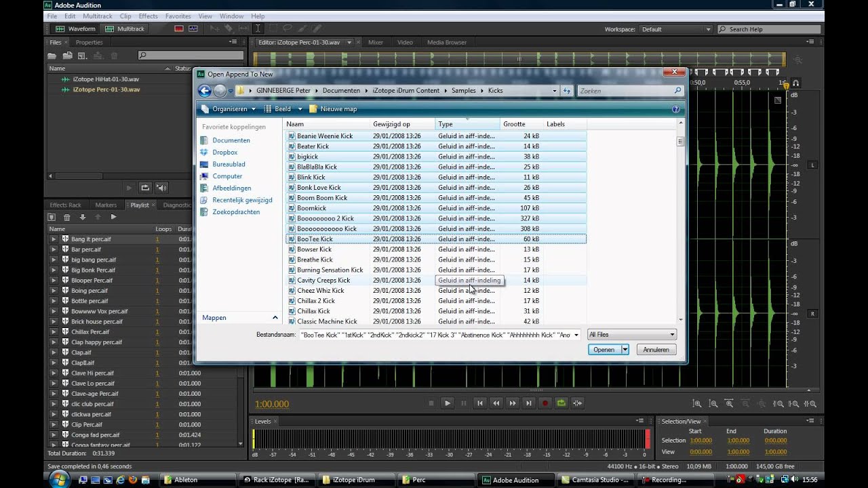
Task: Click the Annuleren button
Action: tap(656, 350)
